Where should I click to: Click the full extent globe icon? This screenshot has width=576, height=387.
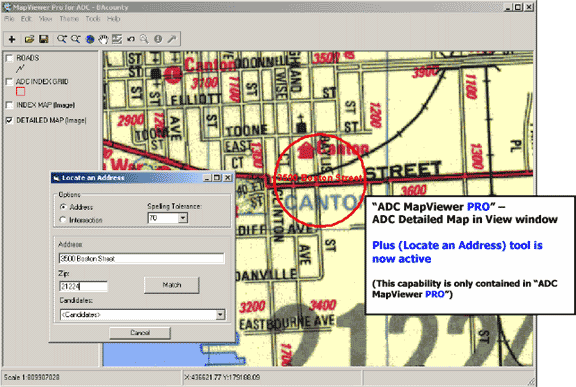(90, 39)
